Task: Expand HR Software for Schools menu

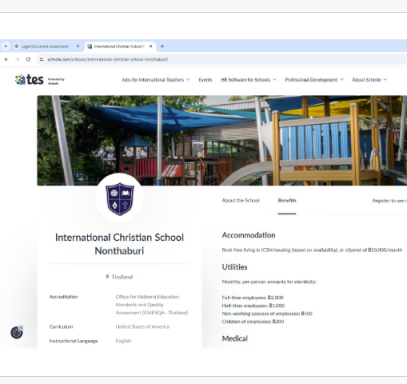Action: coord(248,80)
